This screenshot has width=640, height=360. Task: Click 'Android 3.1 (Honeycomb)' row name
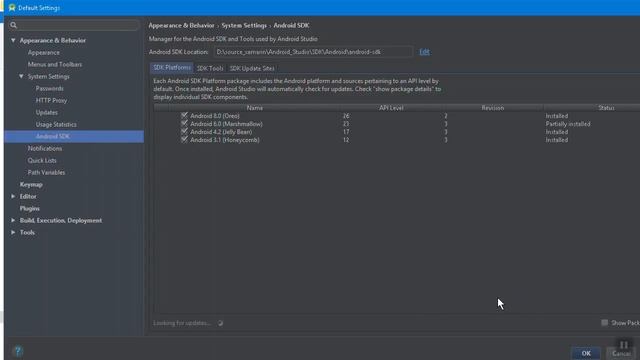(224, 140)
